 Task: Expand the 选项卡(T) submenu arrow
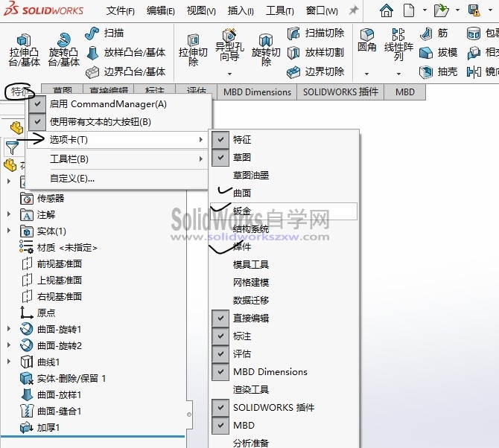tap(201, 140)
